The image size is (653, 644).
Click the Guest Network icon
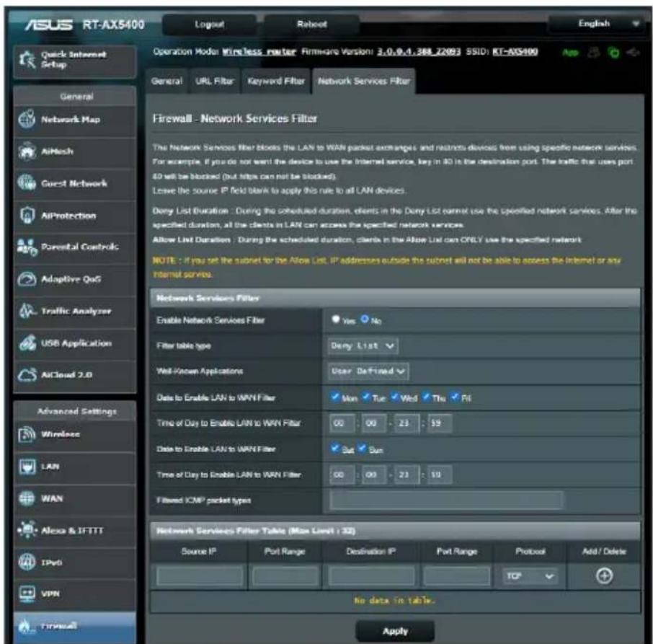[27, 183]
